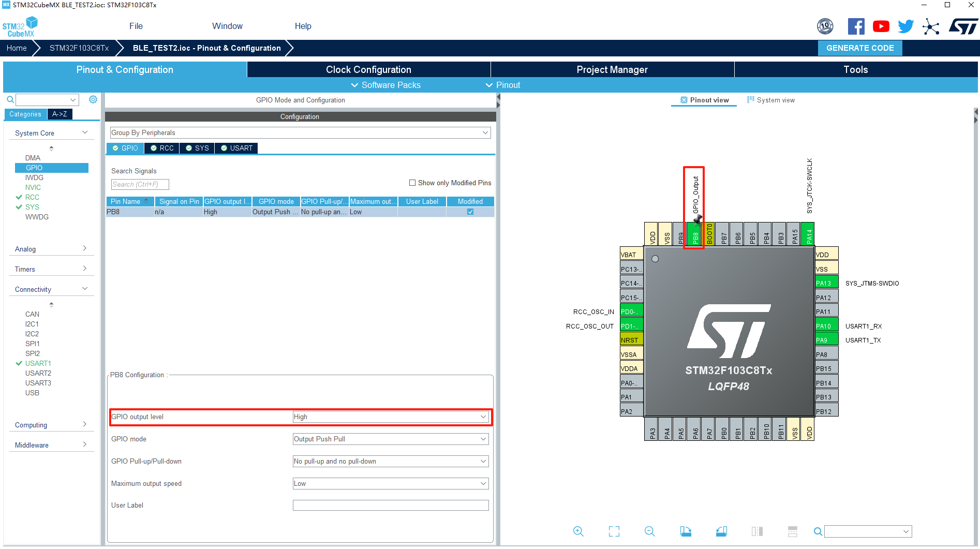Select the SYS peripheral tab
The image size is (980, 549).
click(x=197, y=148)
